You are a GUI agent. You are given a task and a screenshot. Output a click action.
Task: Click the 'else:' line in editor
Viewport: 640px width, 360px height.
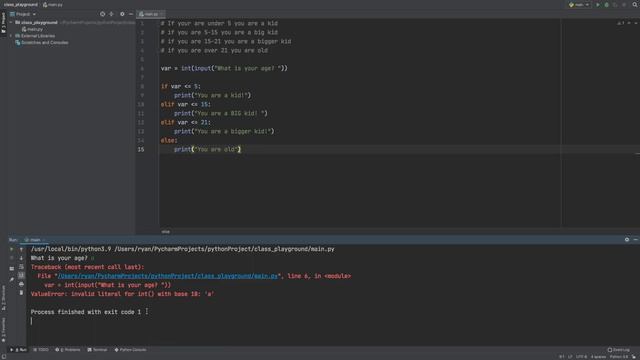[x=169, y=140]
